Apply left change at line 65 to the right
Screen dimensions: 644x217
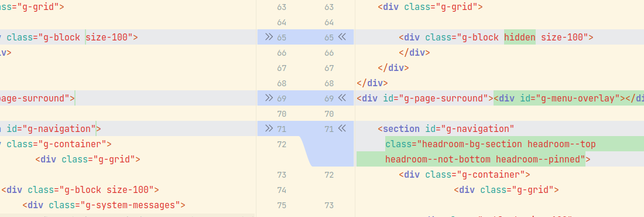(x=269, y=37)
